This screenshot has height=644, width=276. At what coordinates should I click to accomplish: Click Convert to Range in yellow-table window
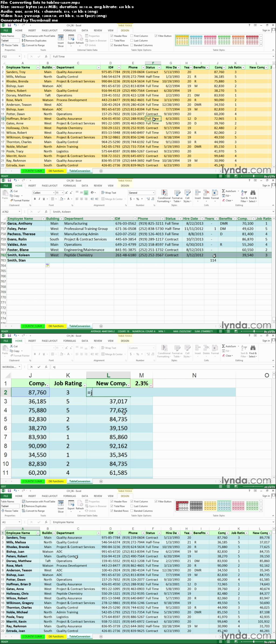pyautogui.click(x=33, y=45)
